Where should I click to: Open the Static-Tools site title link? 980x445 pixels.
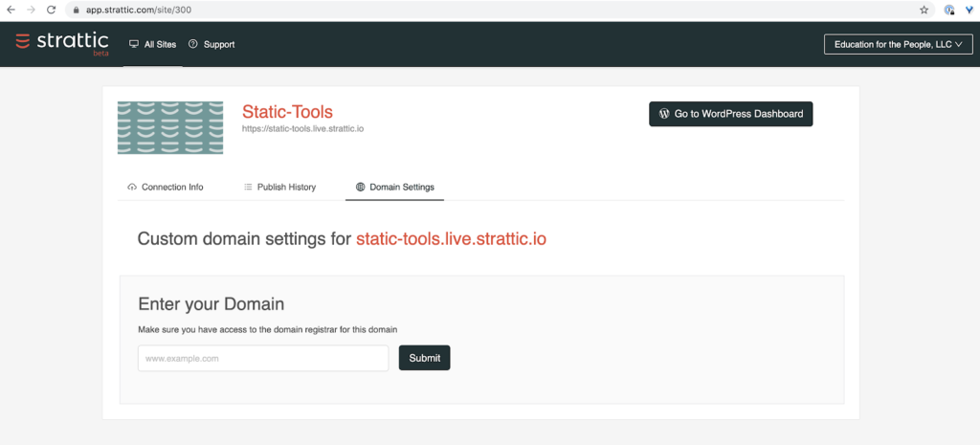pos(287,112)
